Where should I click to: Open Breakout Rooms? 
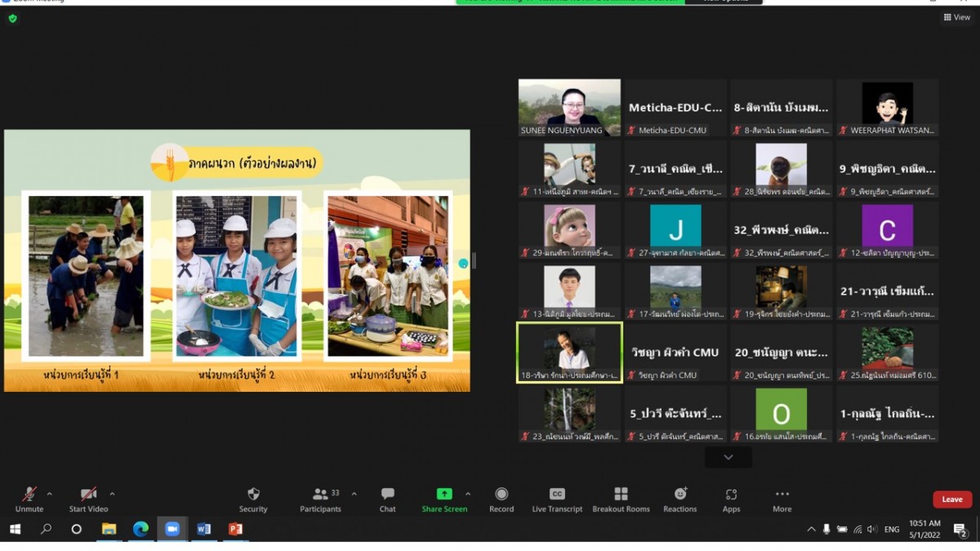(x=621, y=495)
